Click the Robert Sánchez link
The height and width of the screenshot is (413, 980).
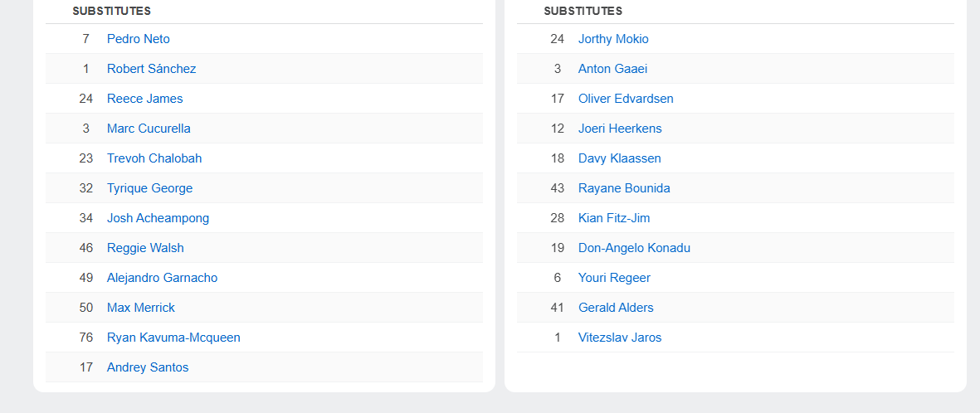[151, 69]
